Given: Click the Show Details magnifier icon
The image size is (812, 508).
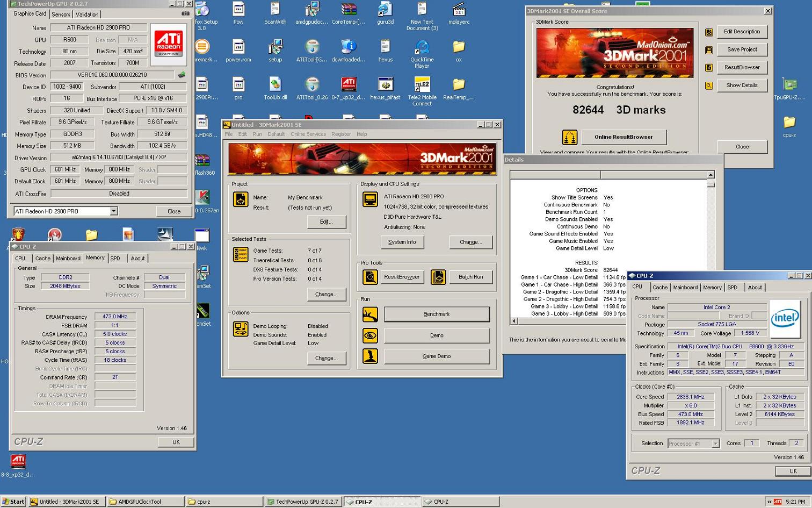Looking at the screenshot, I should (709, 85).
